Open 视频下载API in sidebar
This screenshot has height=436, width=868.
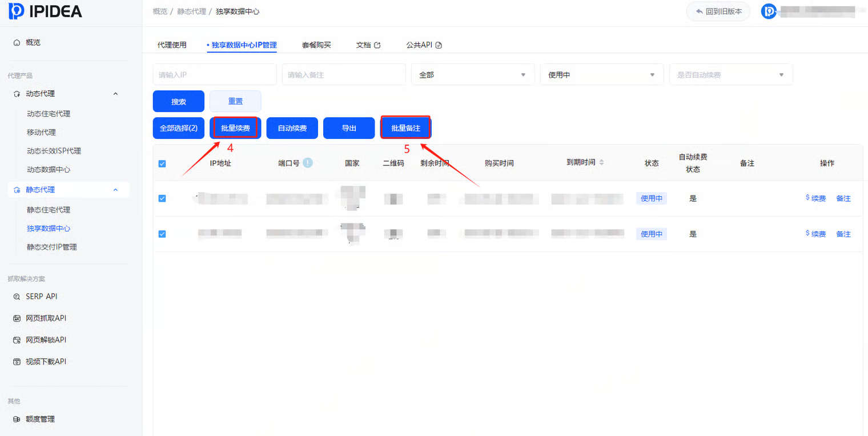(x=46, y=362)
